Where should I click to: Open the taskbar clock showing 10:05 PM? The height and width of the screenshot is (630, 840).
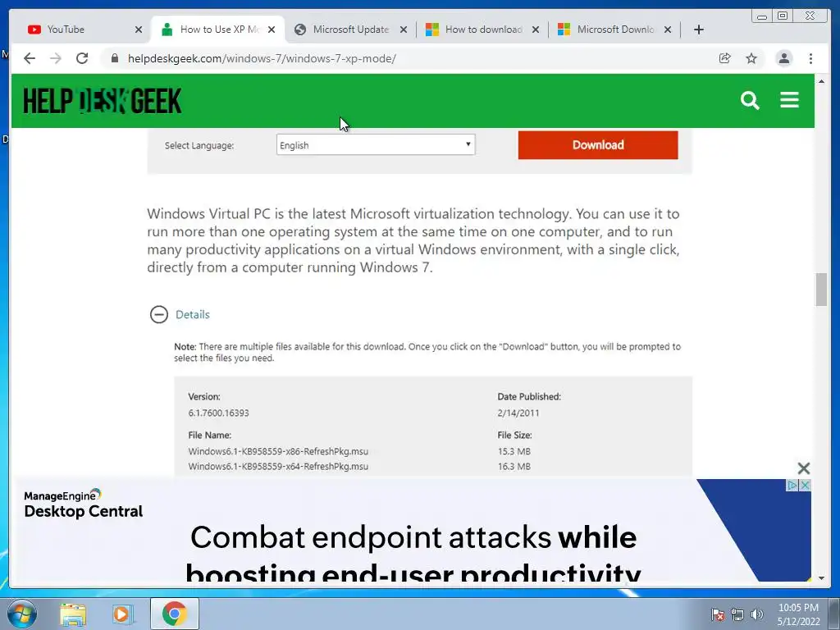pyautogui.click(x=798, y=614)
